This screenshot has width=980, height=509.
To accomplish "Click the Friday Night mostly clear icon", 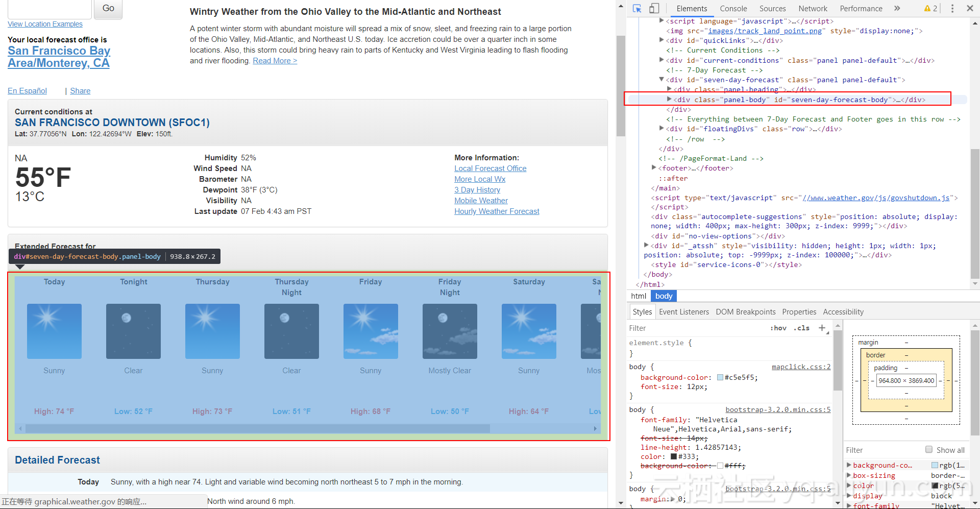I will click(x=450, y=331).
